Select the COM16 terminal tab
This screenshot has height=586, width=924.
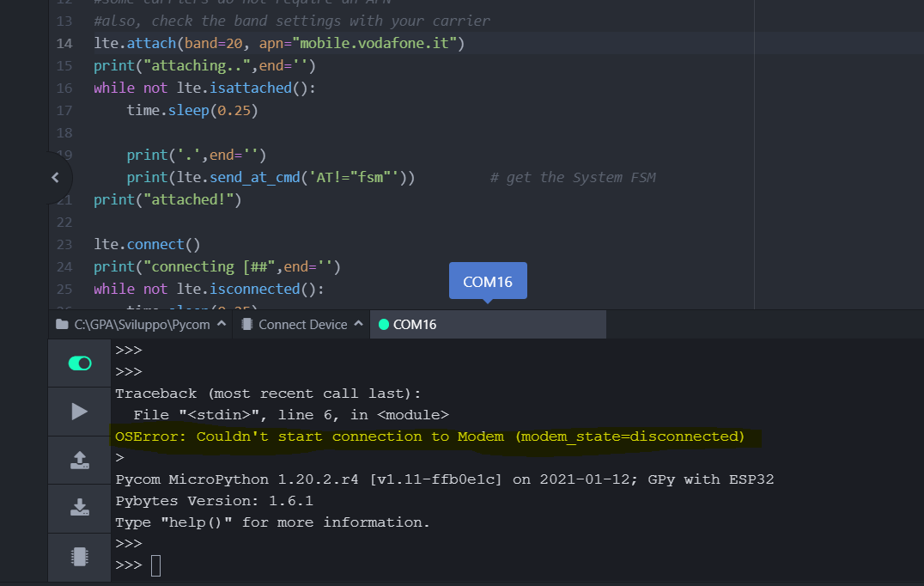coord(488,325)
